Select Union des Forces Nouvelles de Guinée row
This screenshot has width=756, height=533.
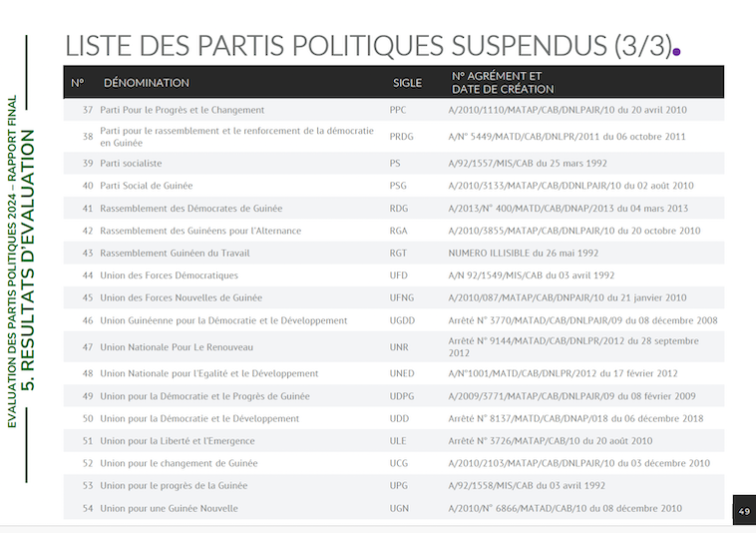tap(180, 297)
